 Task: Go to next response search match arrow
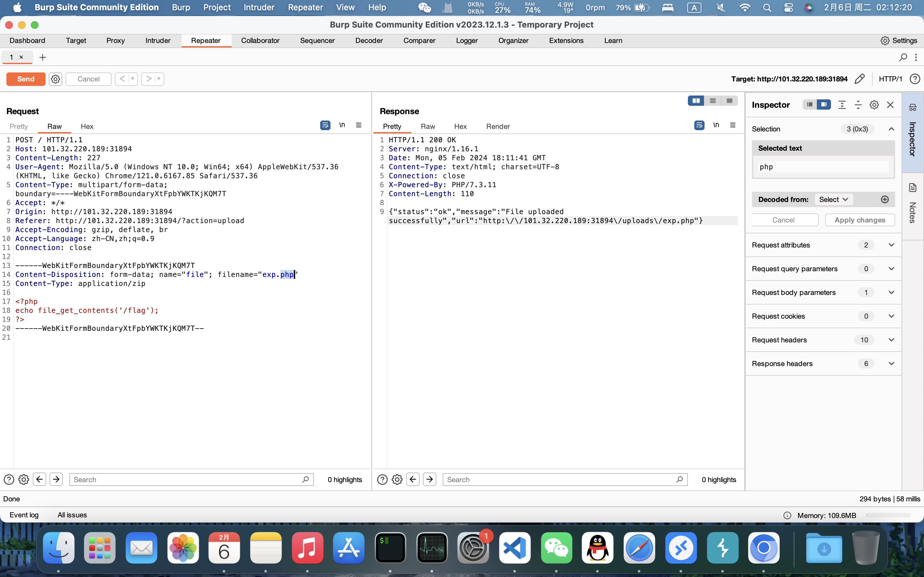tap(430, 479)
